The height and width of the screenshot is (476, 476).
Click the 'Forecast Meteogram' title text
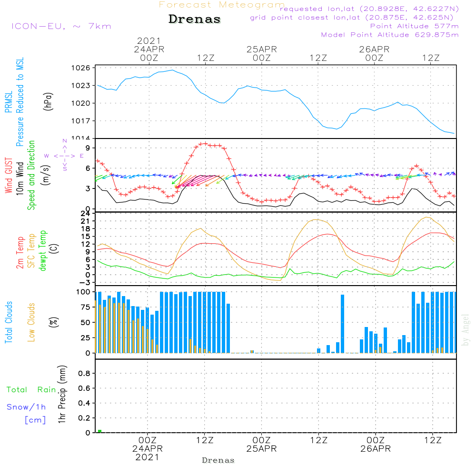pyautogui.click(x=222, y=5)
